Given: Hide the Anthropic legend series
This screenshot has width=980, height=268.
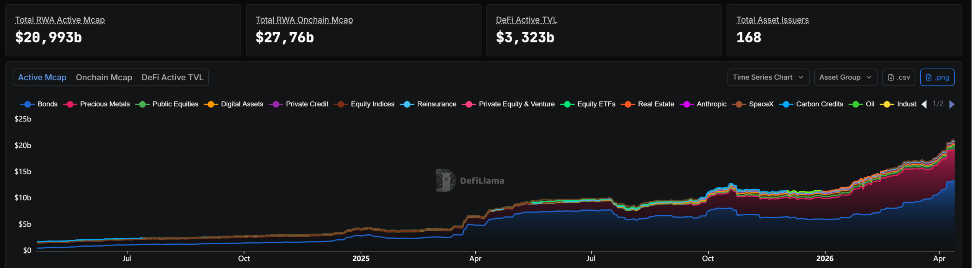Looking at the screenshot, I should pyautogui.click(x=703, y=104).
